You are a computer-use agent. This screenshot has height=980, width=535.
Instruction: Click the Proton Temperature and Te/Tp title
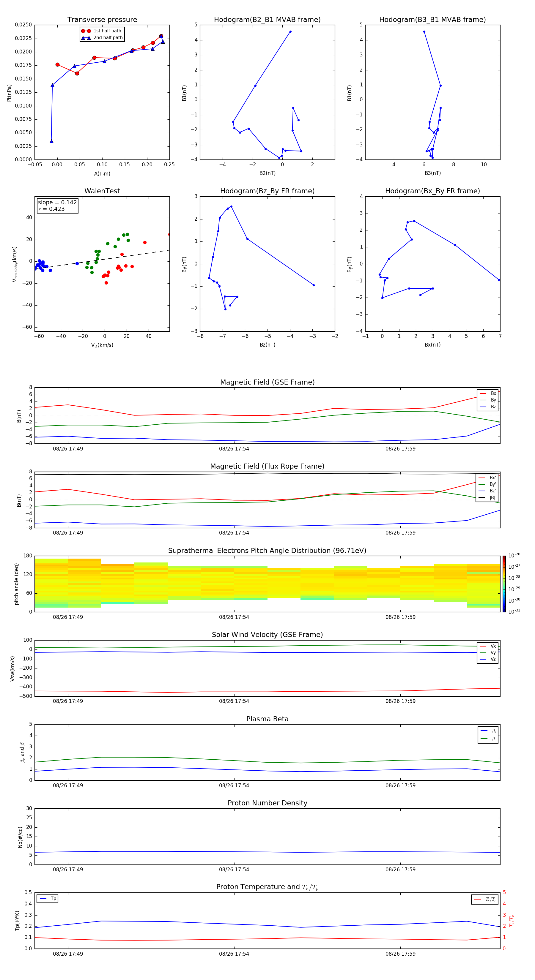[267, 887]
